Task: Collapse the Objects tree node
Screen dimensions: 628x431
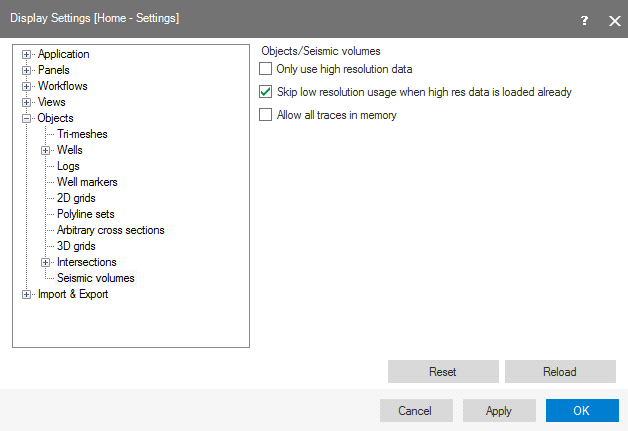Action: pos(27,118)
